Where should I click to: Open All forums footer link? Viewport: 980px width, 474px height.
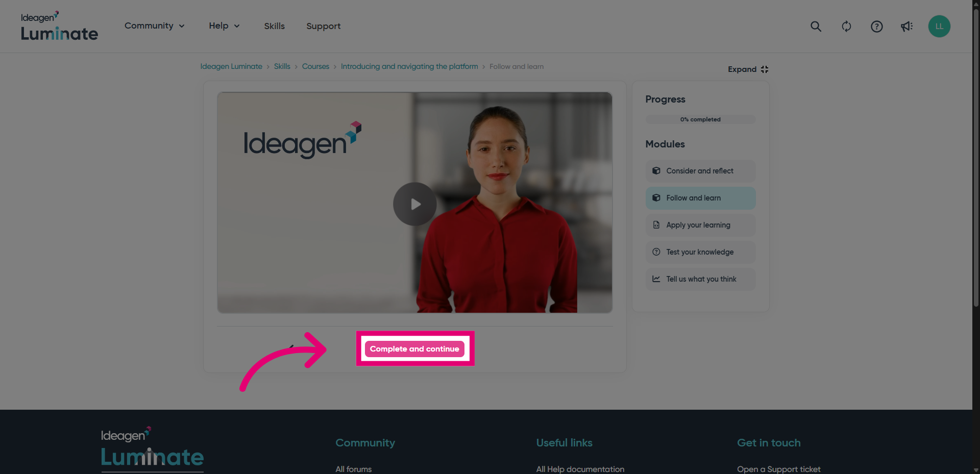354,469
